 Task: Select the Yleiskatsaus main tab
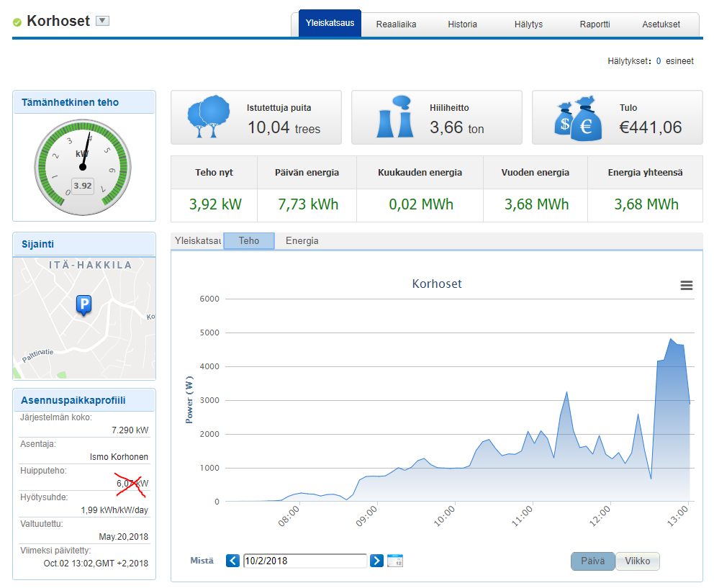[330, 23]
